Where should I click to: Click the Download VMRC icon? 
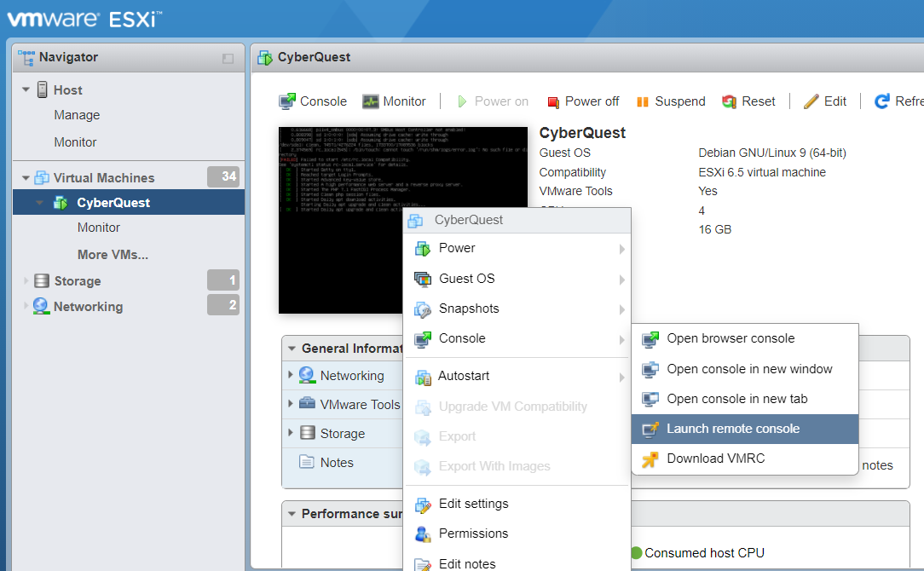click(650, 459)
